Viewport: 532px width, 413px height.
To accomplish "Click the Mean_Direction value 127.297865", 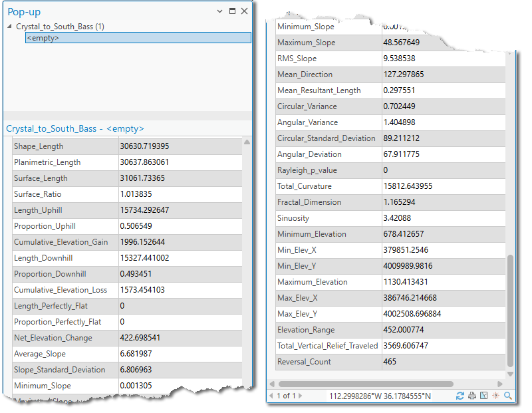I will 404,74.
